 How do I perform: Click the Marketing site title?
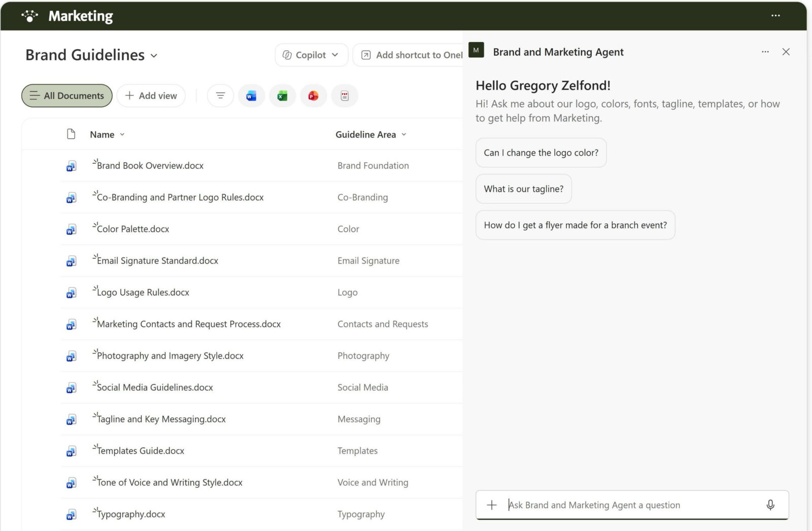81,16
